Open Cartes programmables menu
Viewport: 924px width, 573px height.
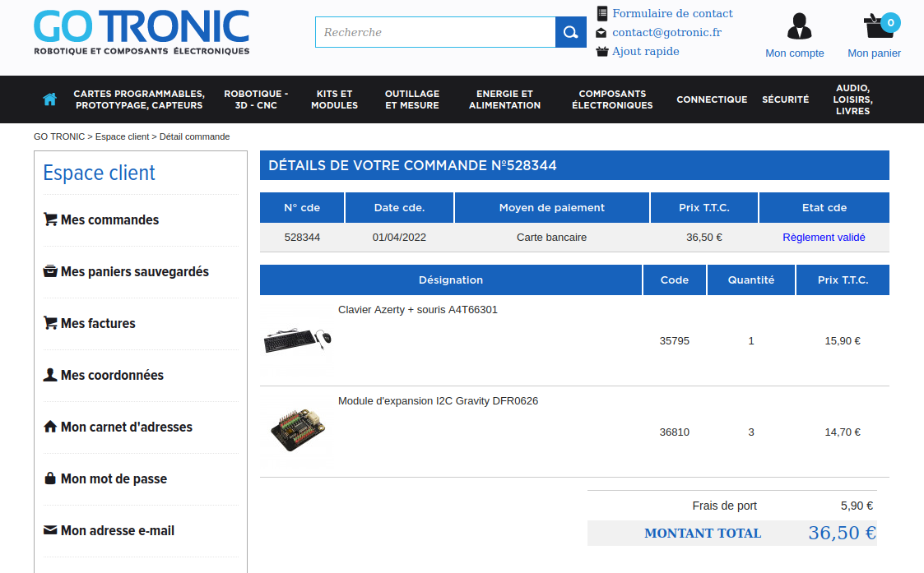pos(139,99)
